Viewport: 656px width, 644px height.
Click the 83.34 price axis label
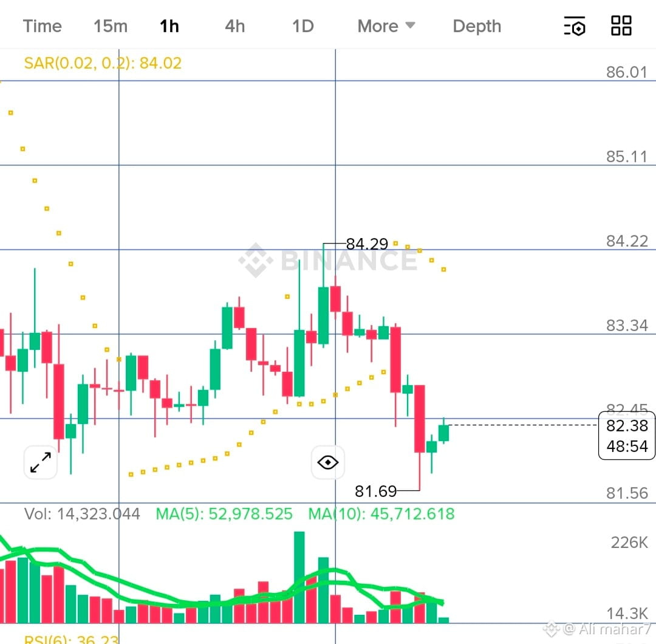pos(627,326)
